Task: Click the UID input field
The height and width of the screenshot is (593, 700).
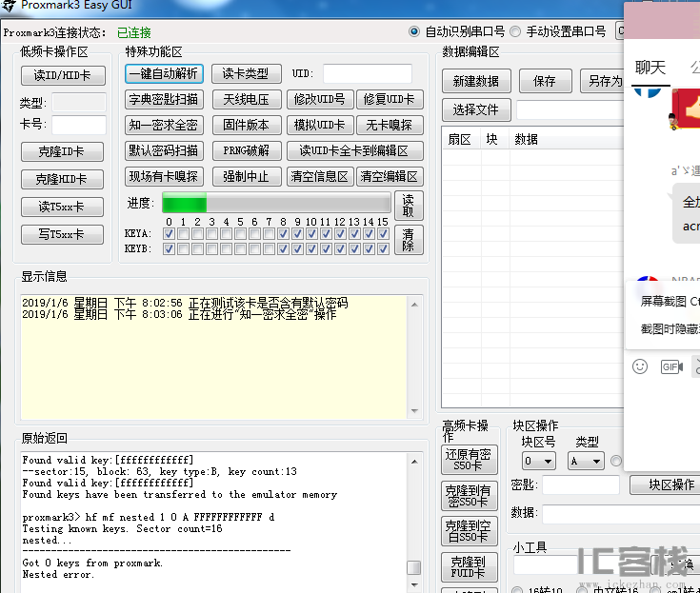Action: pyautogui.click(x=367, y=73)
